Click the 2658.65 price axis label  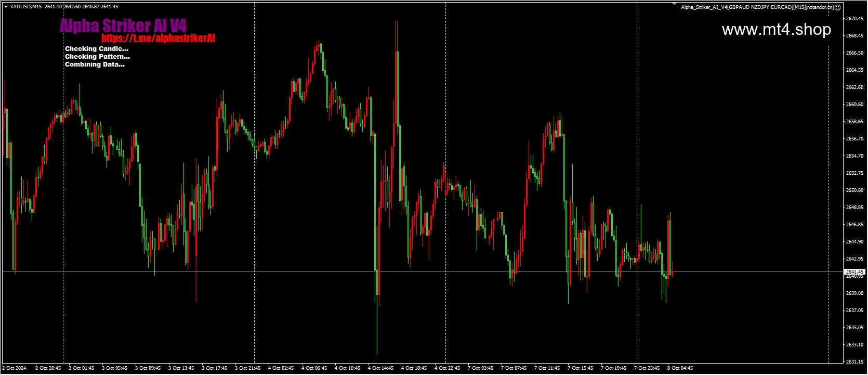pyautogui.click(x=854, y=122)
